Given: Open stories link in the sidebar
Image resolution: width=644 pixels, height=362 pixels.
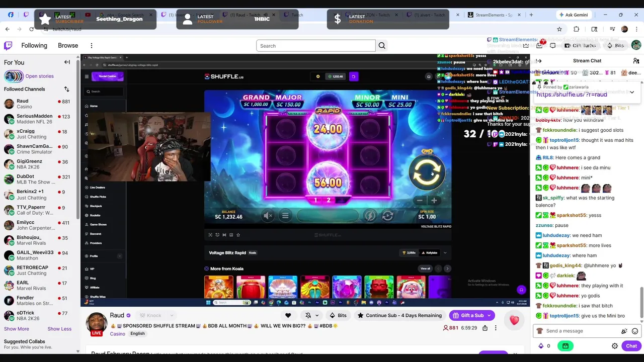Looking at the screenshot, I should click(39, 76).
